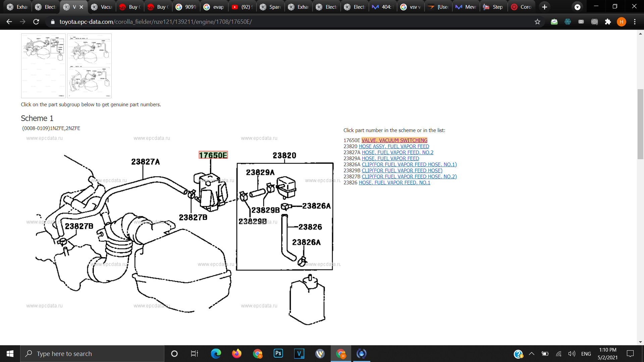Switch to the 'Vacu' tab
The image size is (644, 362).
(x=102, y=7)
